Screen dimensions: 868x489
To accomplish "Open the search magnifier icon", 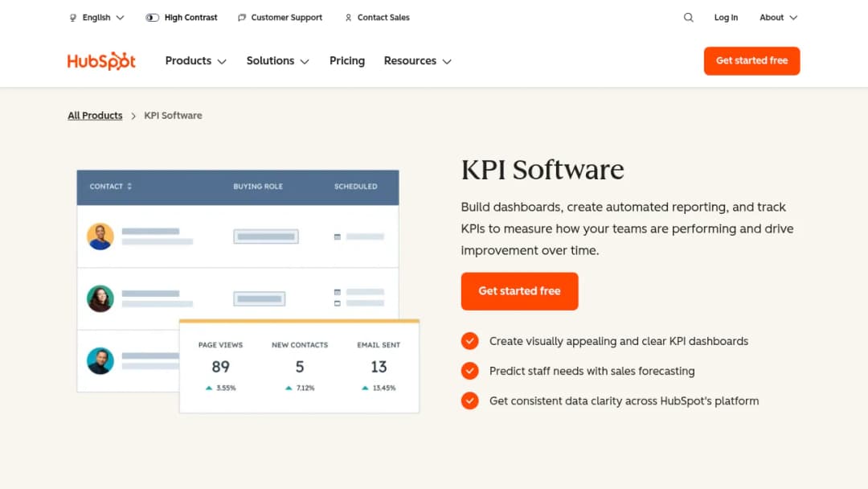I will coord(688,18).
